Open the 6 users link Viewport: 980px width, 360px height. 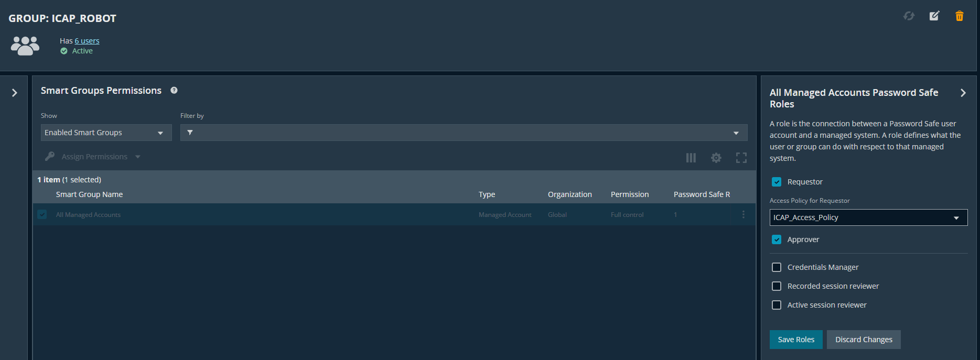click(x=87, y=41)
